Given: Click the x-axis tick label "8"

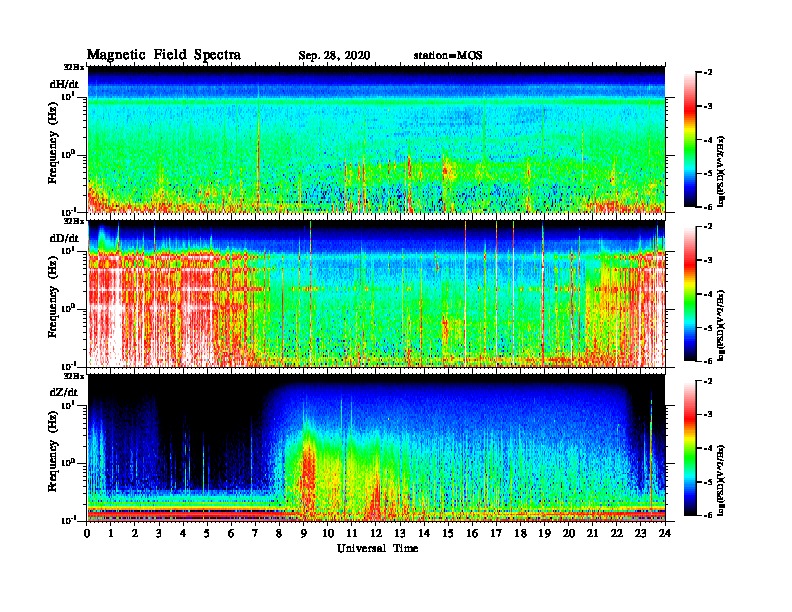Looking at the screenshot, I should click(279, 534).
